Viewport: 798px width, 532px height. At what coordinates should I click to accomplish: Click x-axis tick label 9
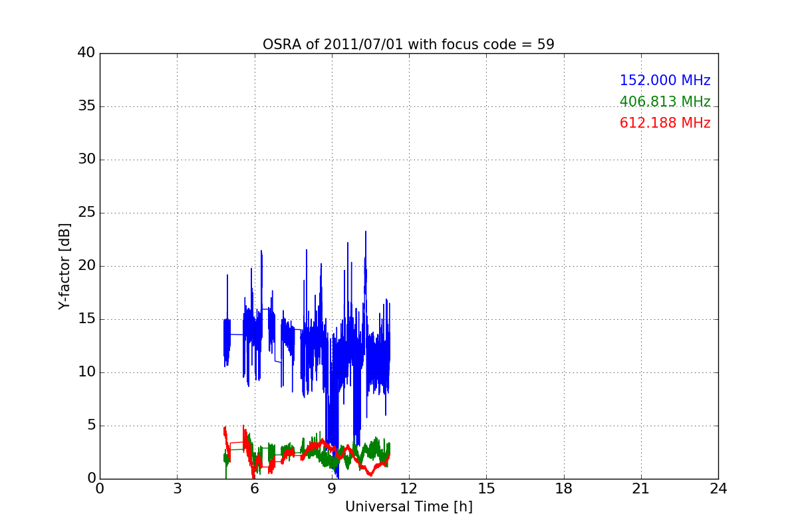332,488
